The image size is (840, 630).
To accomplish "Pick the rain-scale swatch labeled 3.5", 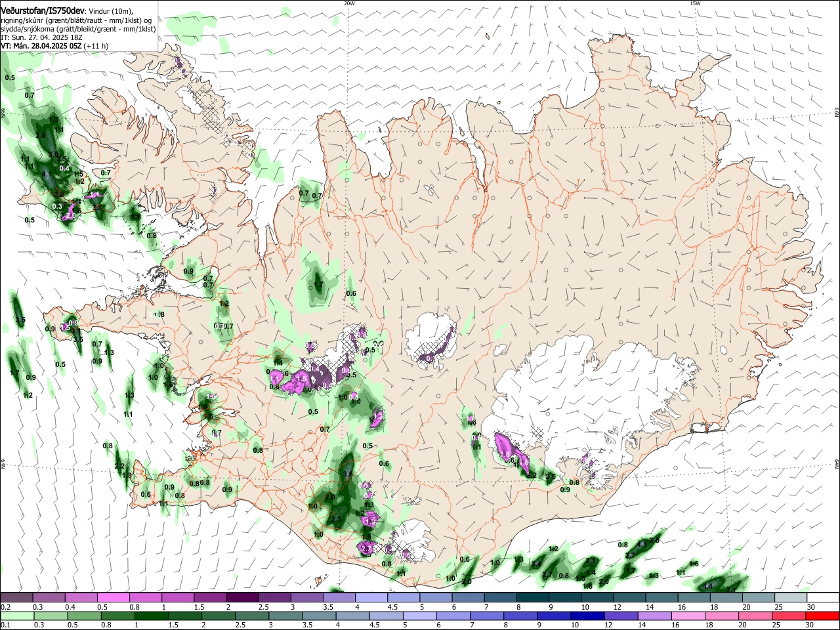I will pyautogui.click(x=319, y=616).
